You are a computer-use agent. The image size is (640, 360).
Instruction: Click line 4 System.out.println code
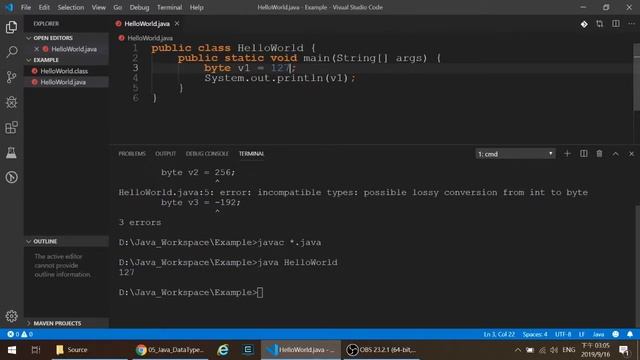(x=280, y=78)
